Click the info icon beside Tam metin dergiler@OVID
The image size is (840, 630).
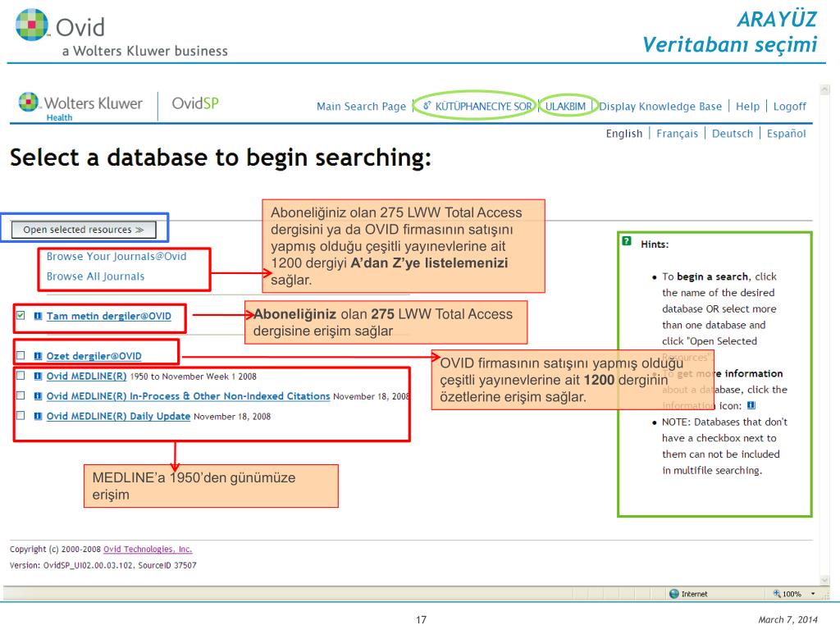coord(38,316)
